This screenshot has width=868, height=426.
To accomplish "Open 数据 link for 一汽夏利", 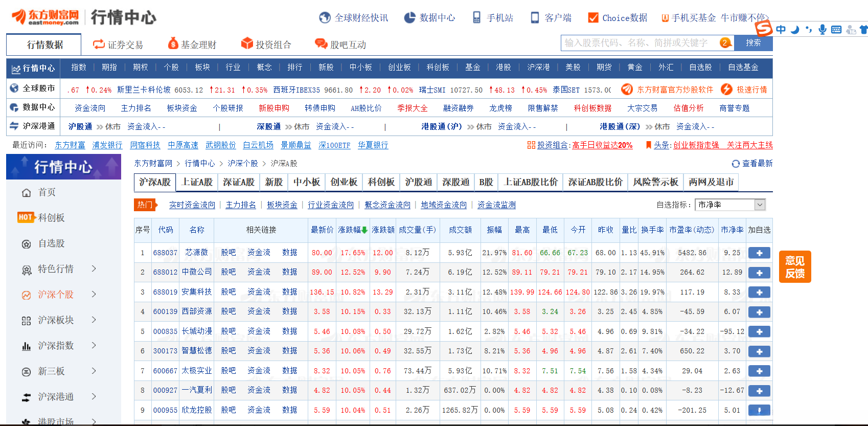I will tap(290, 390).
